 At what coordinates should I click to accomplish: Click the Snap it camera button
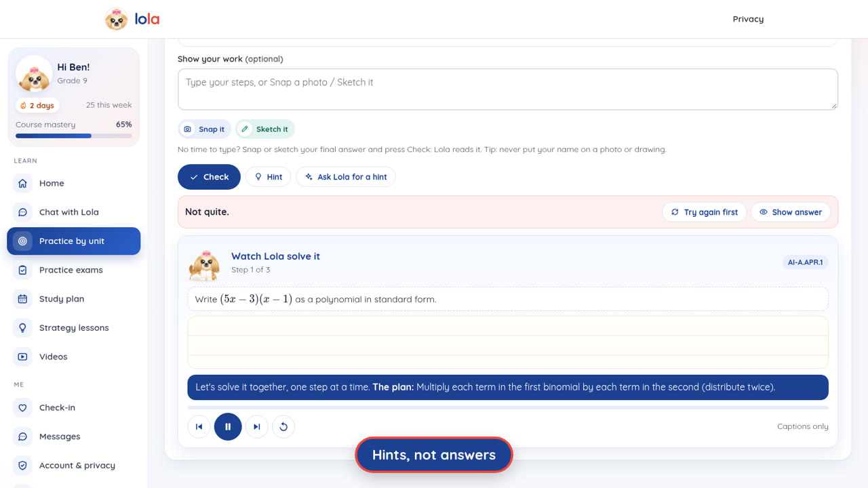(205, 129)
